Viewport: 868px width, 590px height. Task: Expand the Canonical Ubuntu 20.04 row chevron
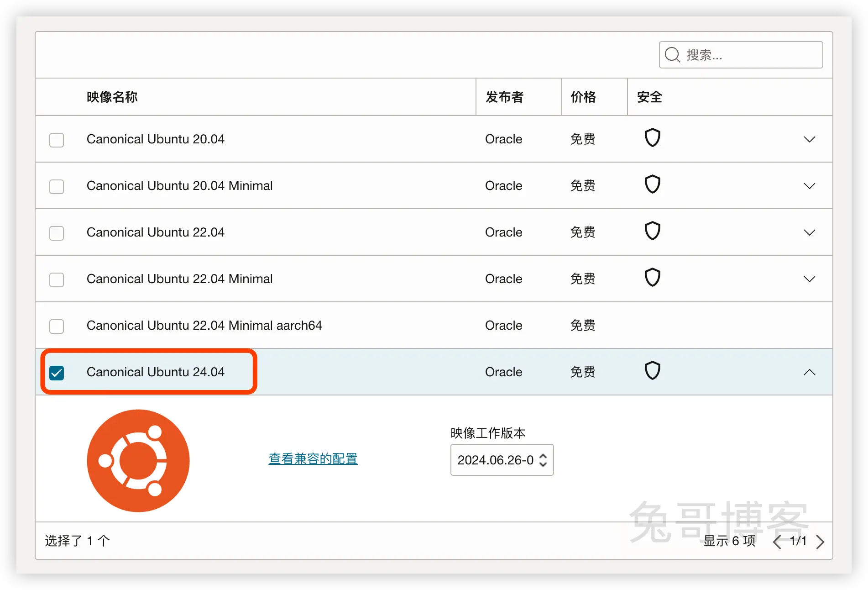(x=809, y=139)
